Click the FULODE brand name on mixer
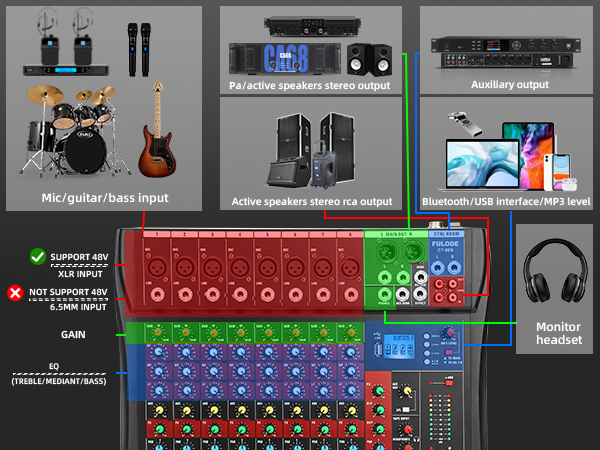 445,244
